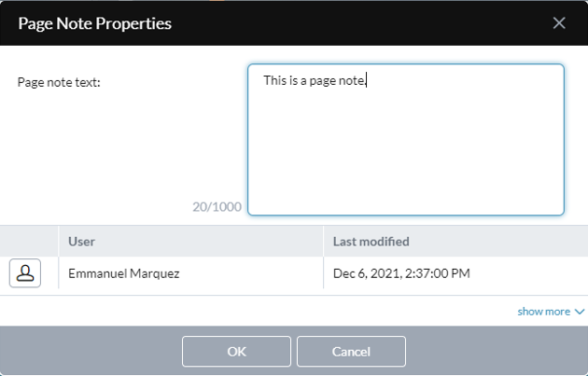588x376 pixels.
Task: Click the 20/1000 character counter
Action: point(217,206)
